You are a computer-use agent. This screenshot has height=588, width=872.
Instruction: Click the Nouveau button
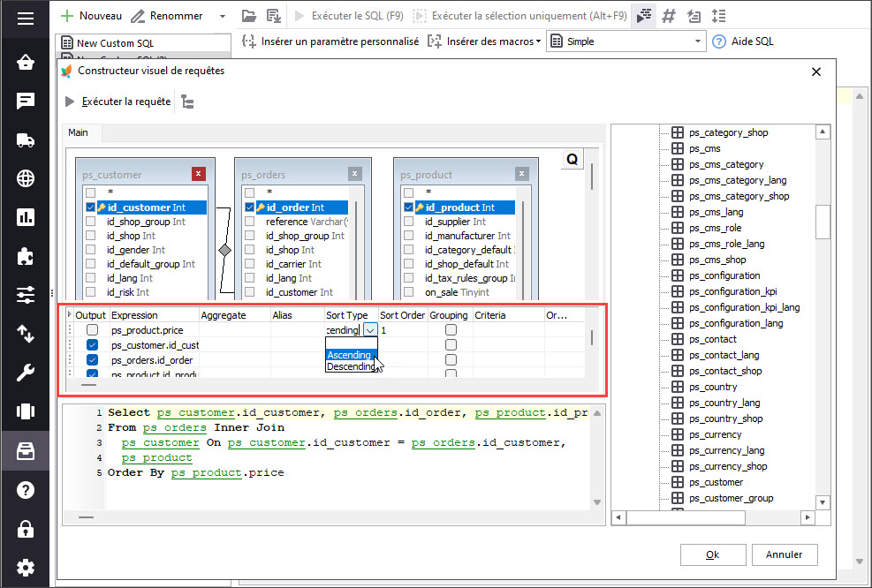point(91,16)
